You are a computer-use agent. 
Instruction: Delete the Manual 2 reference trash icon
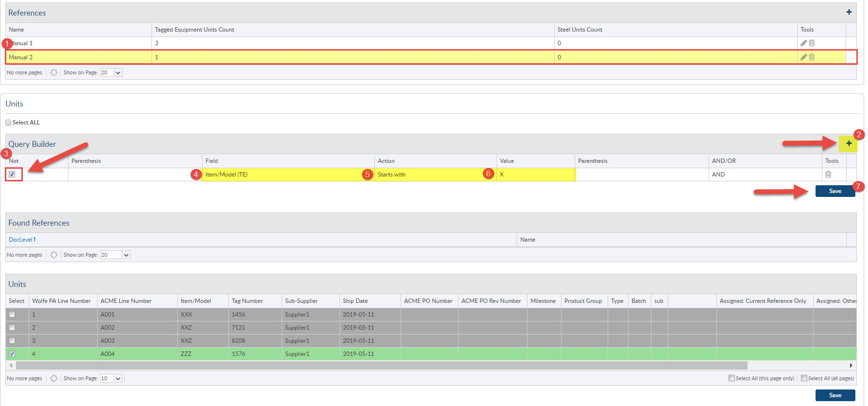[812, 57]
